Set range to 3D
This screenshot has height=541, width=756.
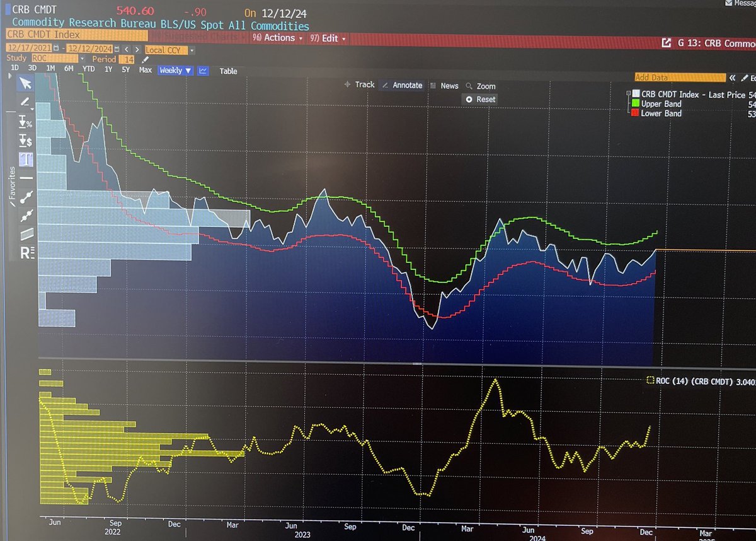[32, 69]
